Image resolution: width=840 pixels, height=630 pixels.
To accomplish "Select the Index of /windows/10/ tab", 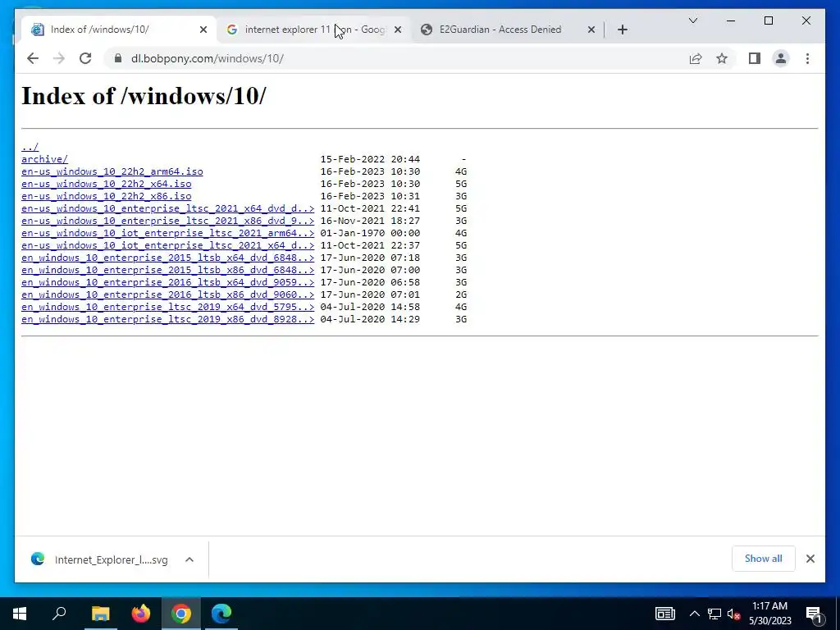I will [x=119, y=30].
